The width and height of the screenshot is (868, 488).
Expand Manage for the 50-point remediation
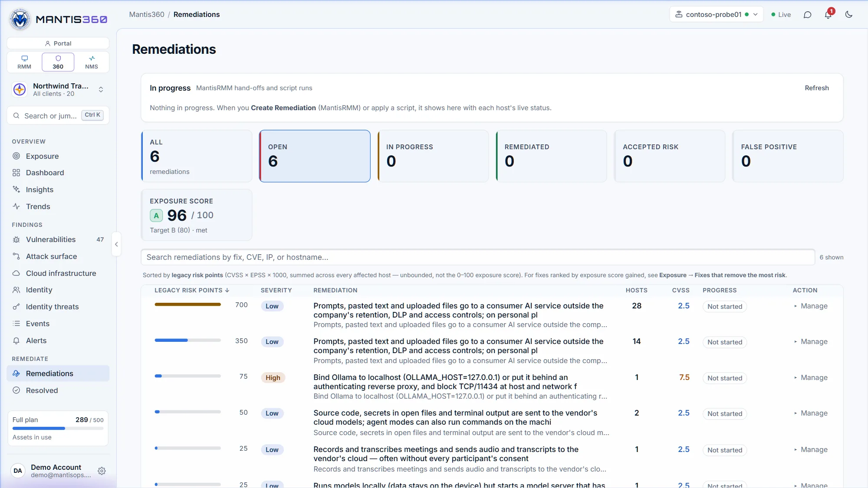tap(811, 413)
